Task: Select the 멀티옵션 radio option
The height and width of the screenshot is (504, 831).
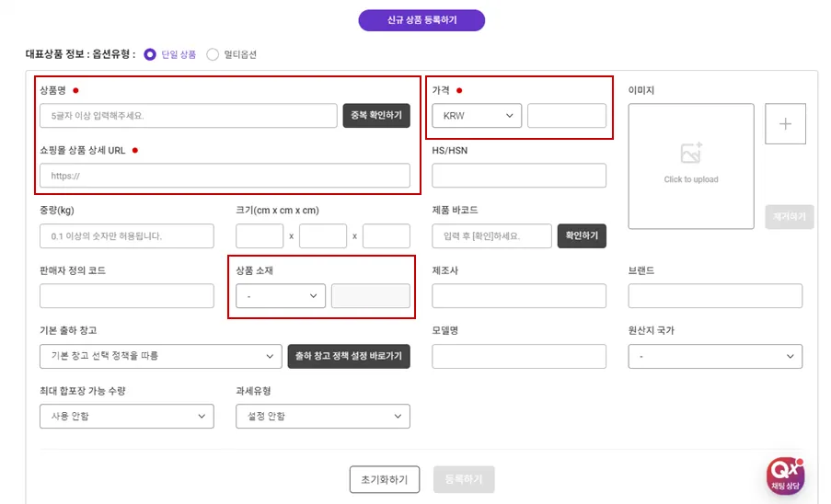Action: [213, 54]
